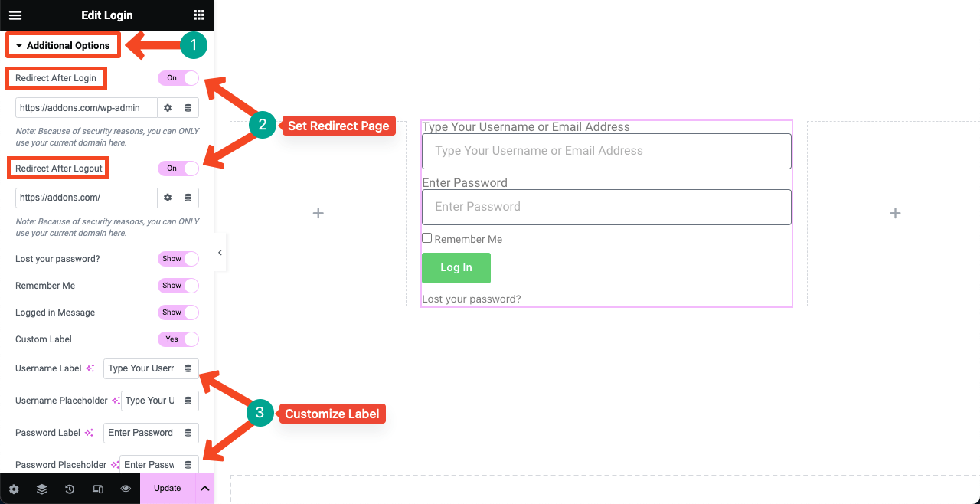
Task: Open the widgets grid icon
Action: click(x=199, y=15)
